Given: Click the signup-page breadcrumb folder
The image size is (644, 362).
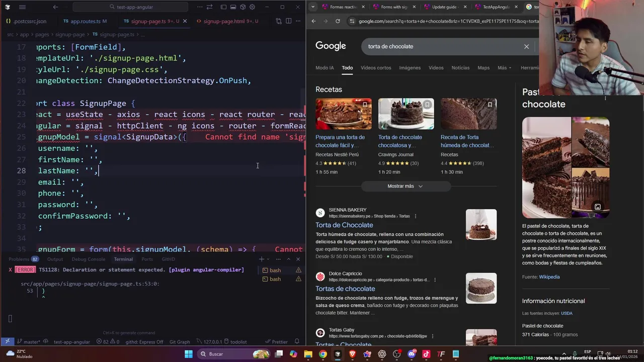Looking at the screenshot, I should pyautogui.click(x=70, y=34).
